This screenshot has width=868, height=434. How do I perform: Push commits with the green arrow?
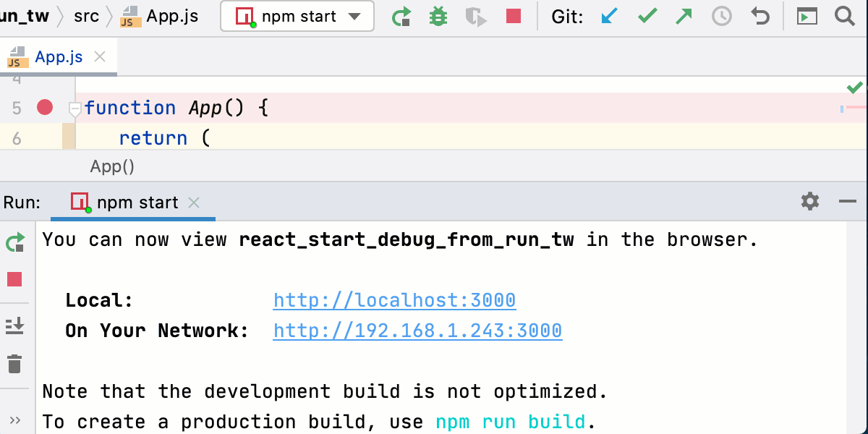(684, 16)
